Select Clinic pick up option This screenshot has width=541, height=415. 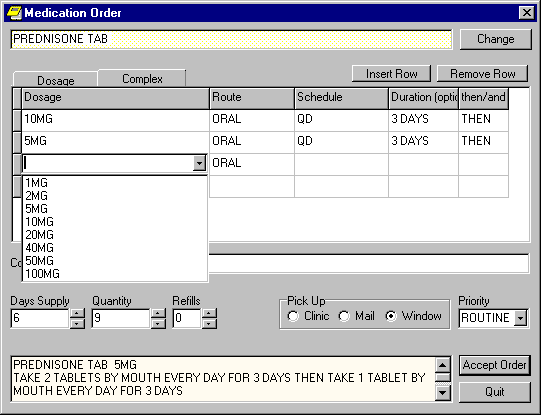tap(293, 316)
